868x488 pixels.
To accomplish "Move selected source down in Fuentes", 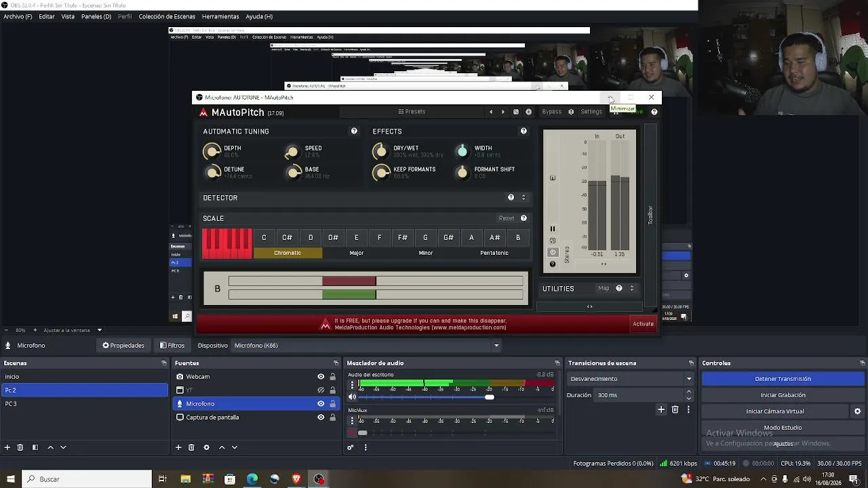I will pos(235,447).
